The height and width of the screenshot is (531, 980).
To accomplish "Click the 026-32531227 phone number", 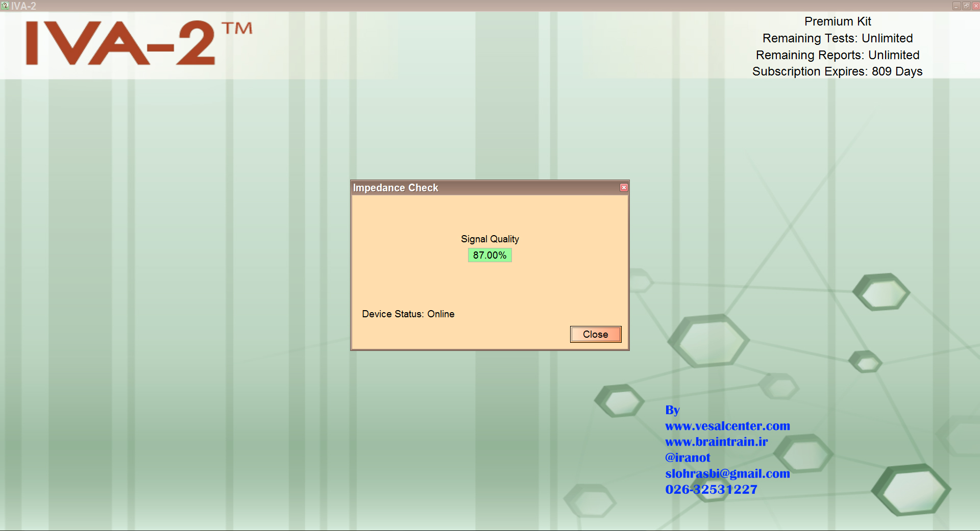I will [x=711, y=489].
